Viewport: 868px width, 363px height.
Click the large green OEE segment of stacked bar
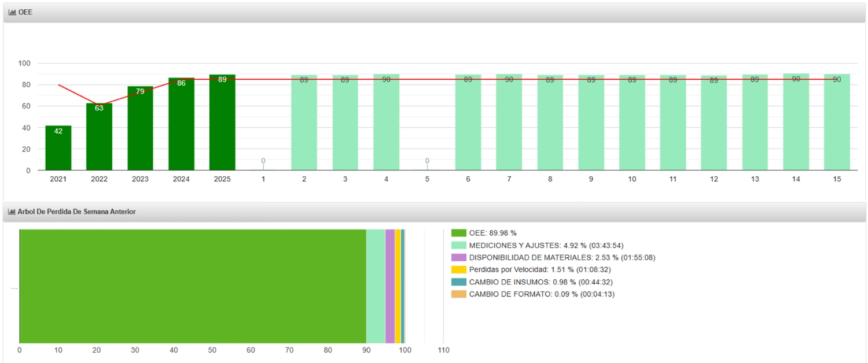click(193, 286)
